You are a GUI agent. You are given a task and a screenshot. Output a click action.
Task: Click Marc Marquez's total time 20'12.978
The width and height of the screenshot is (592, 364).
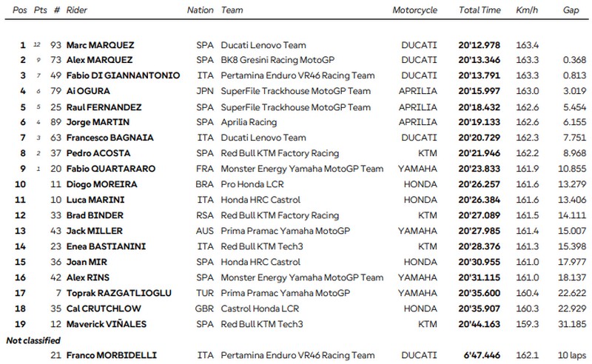479,45
